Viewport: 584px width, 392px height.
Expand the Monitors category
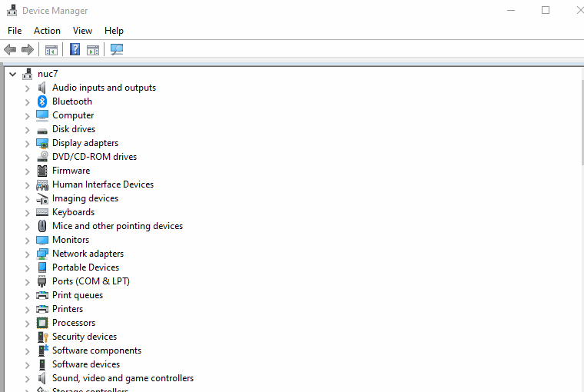pos(27,241)
